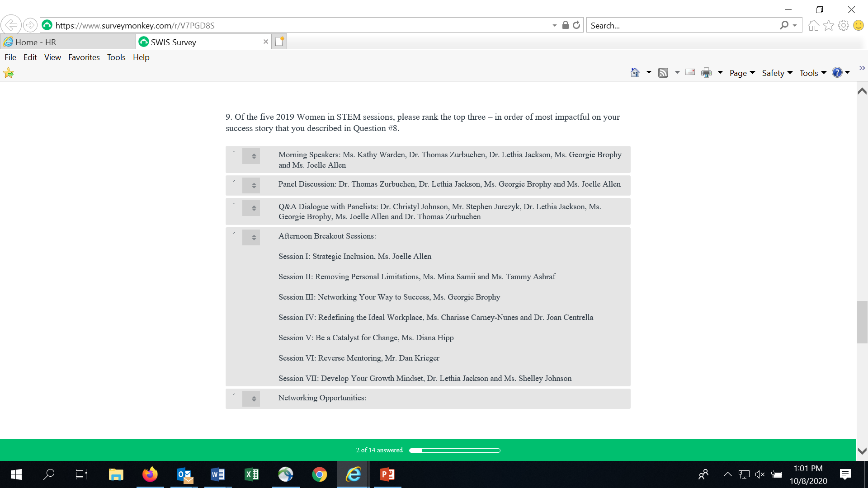Open the RSS feeds icon in command bar
The height and width of the screenshot is (488, 868).
pos(663,73)
